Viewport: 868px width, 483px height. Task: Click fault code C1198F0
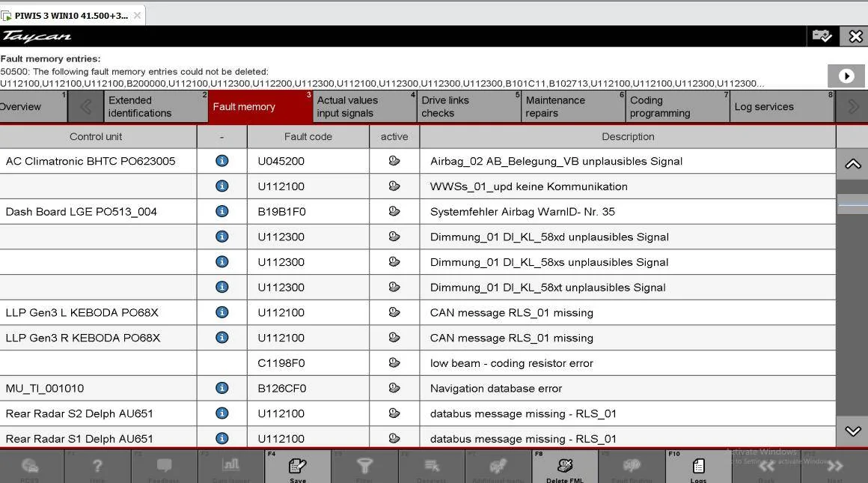click(281, 362)
